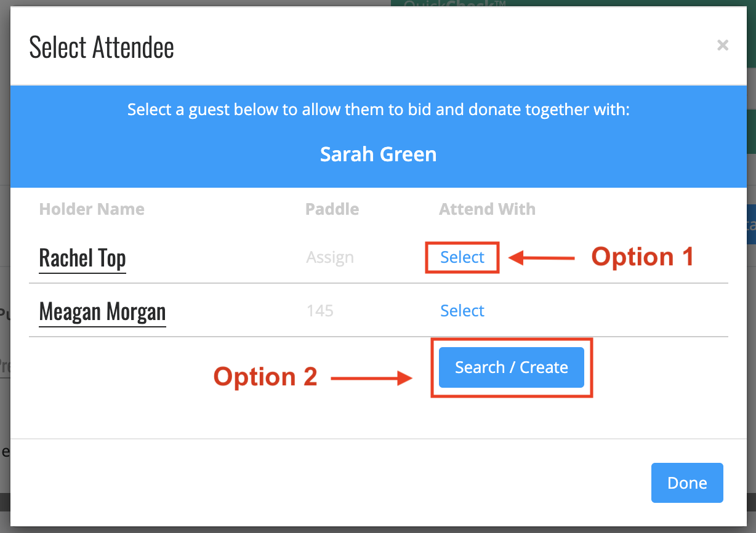Choose Select for Rachel Top
Image resolution: width=756 pixels, height=533 pixels.
[462, 257]
